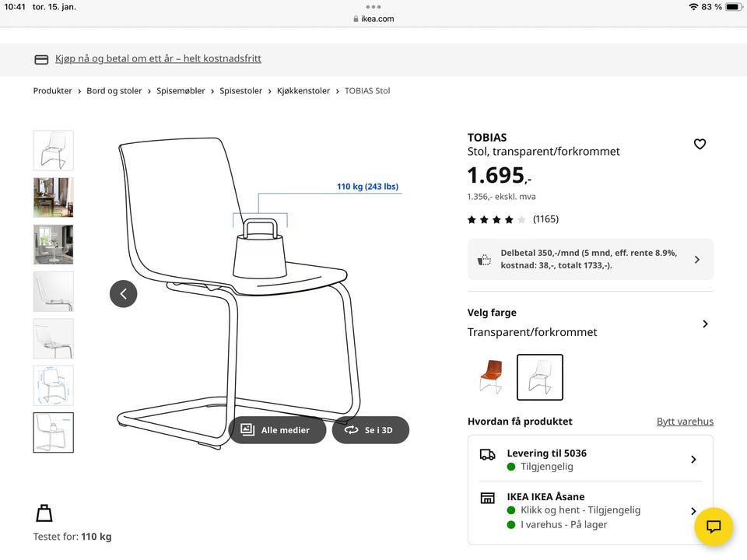The width and height of the screenshot is (747, 560).
Task: Open the yellow chat bubble button
Action: point(713,527)
